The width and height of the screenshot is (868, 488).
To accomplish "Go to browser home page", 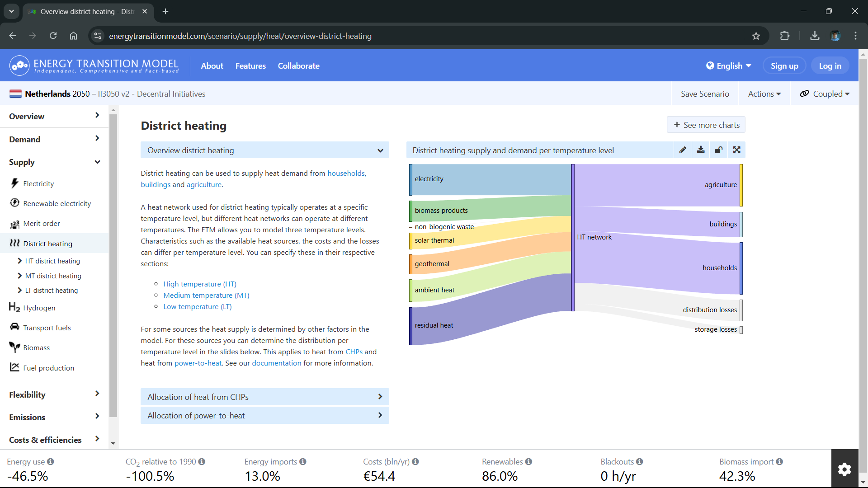I will coord(73,36).
